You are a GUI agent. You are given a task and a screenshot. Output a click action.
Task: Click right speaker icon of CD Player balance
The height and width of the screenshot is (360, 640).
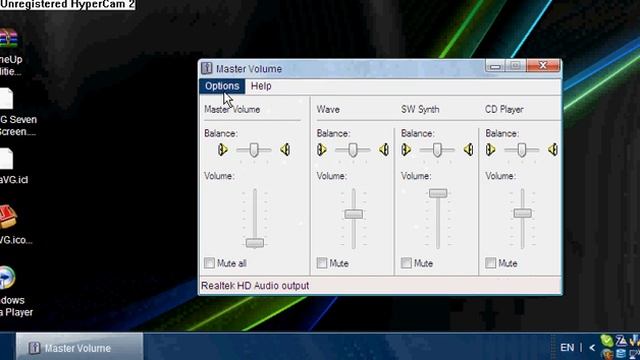(x=553, y=150)
